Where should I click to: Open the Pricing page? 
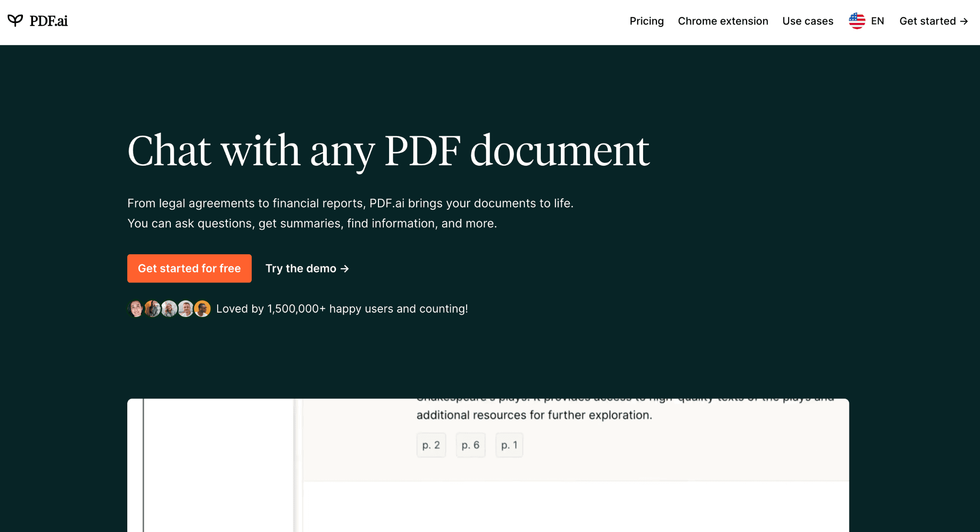coord(646,21)
